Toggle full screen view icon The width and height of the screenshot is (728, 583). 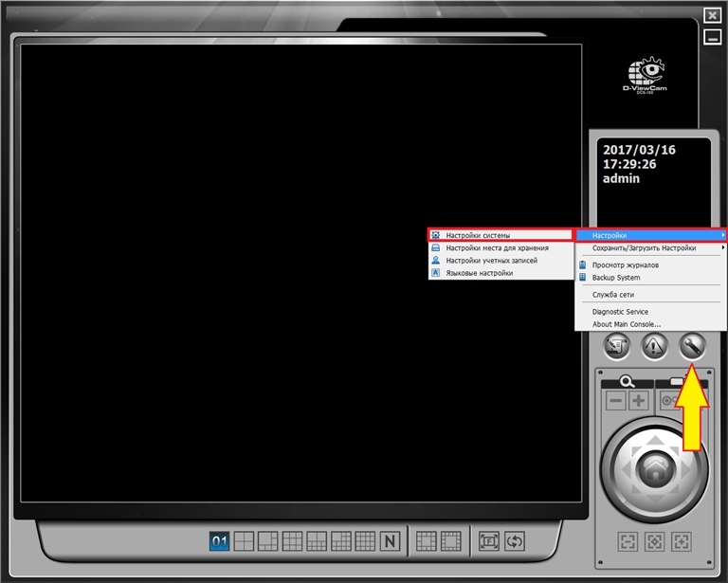pos(489,541)
